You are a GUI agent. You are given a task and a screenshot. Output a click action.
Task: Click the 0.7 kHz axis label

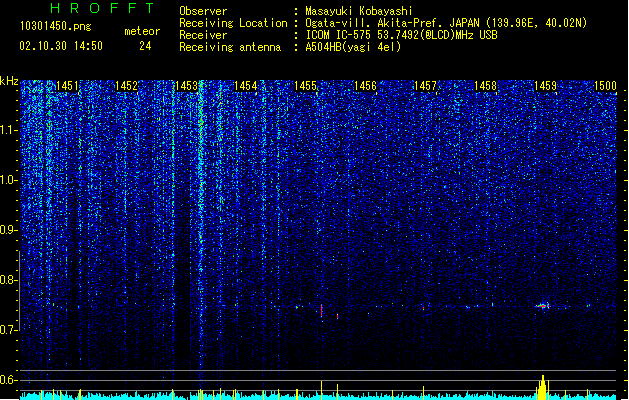8,330
